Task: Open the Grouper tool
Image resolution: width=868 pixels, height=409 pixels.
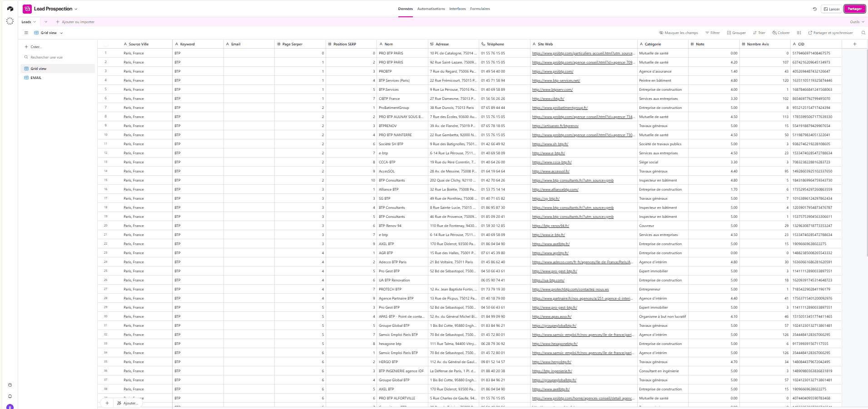Action: [x=736, y=33]
